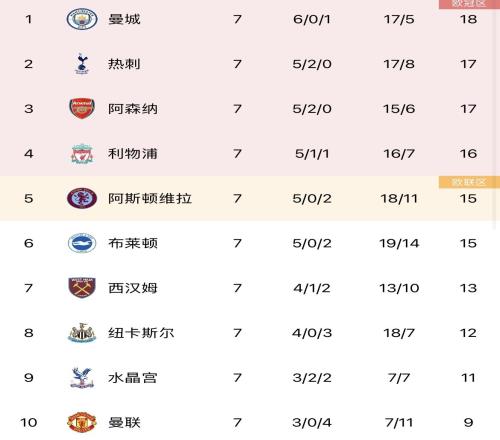Select 布莱顿 goals figure 19/14
500x440 pixels.
[399, 243]
